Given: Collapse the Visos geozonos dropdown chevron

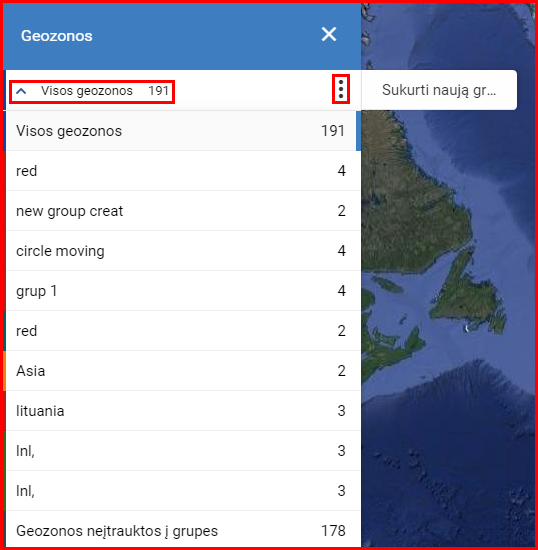Looking at the screenshot, I should coord(21,91).
